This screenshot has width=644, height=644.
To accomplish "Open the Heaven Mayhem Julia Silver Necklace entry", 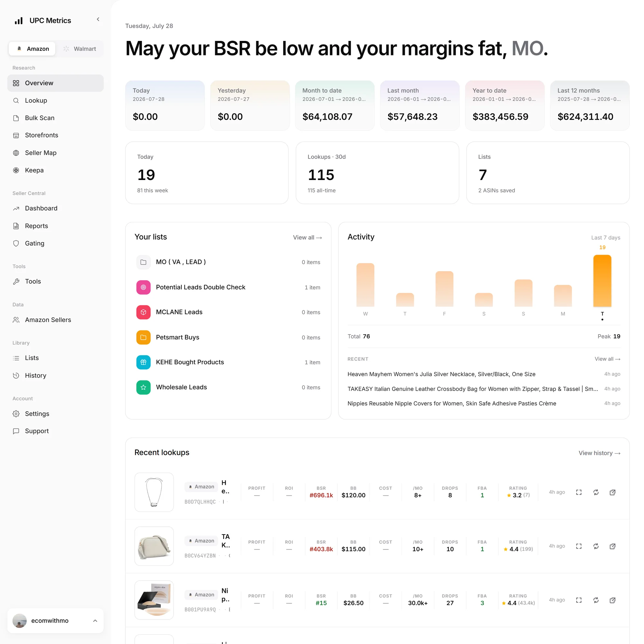I will [x=484, y=374].
